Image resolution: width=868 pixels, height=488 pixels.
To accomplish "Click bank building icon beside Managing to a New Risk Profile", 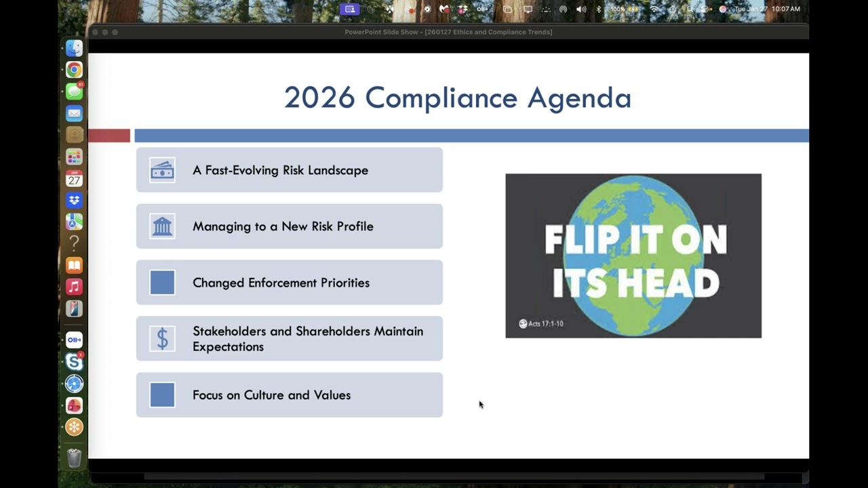I will [x=163, y=226].
